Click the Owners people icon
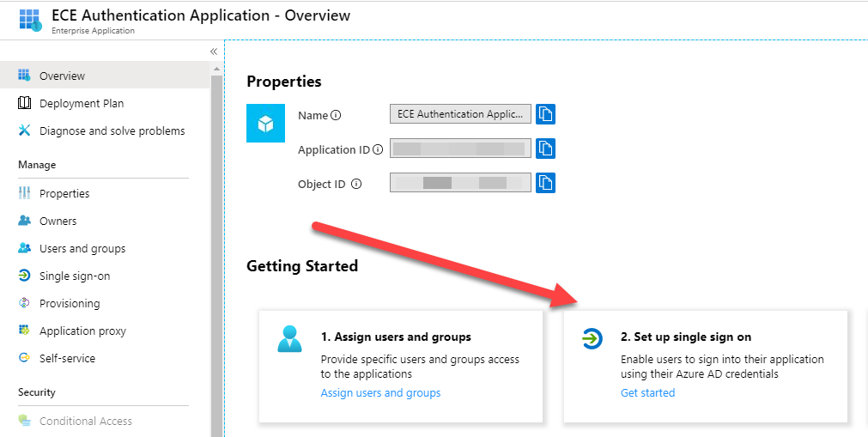The height and width of the screenshot is (437, 868). coord(24,221)
